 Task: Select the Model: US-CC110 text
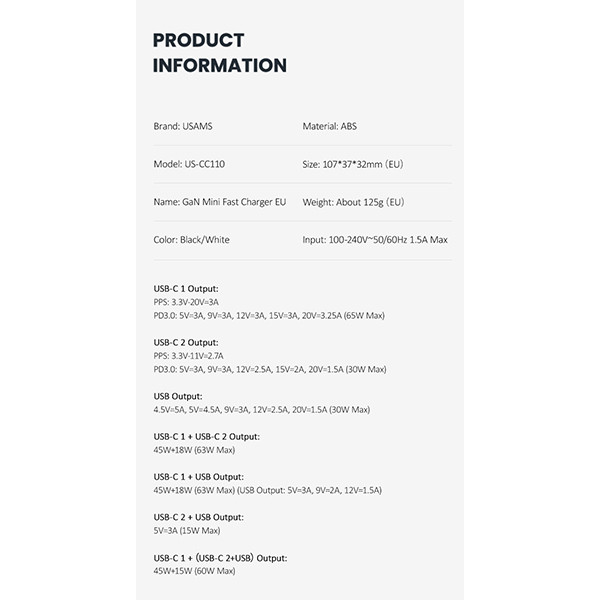coord(189,164)
